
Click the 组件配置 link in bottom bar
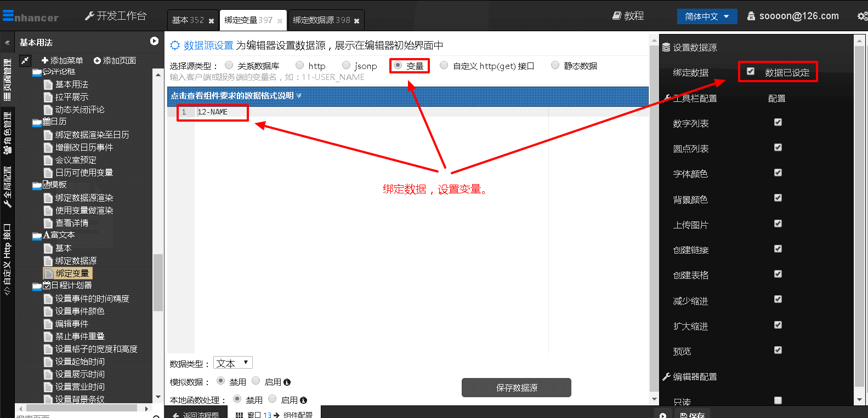click(298, 415)
